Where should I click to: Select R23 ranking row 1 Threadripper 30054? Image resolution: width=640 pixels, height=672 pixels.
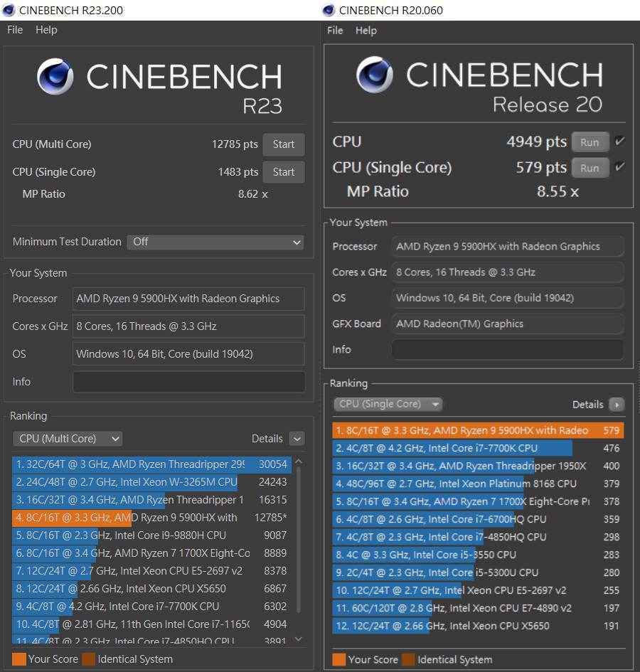tap(151, 464)
